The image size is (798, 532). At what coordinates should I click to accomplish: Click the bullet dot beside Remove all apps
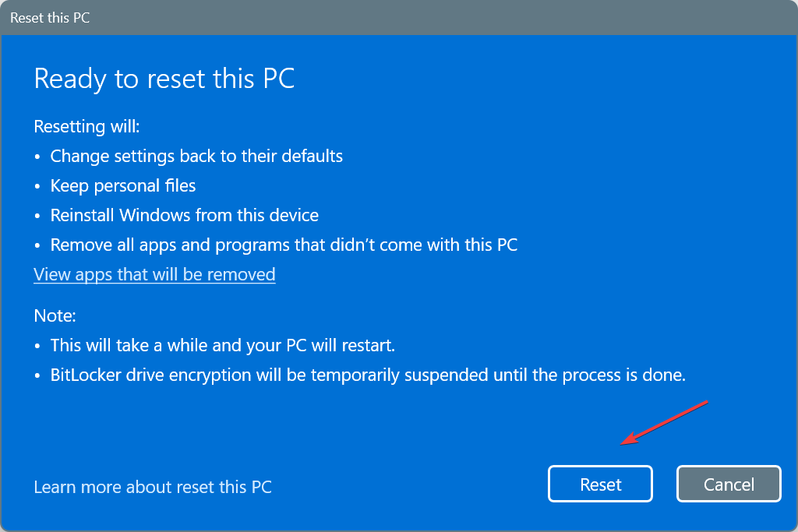point(37,245)
